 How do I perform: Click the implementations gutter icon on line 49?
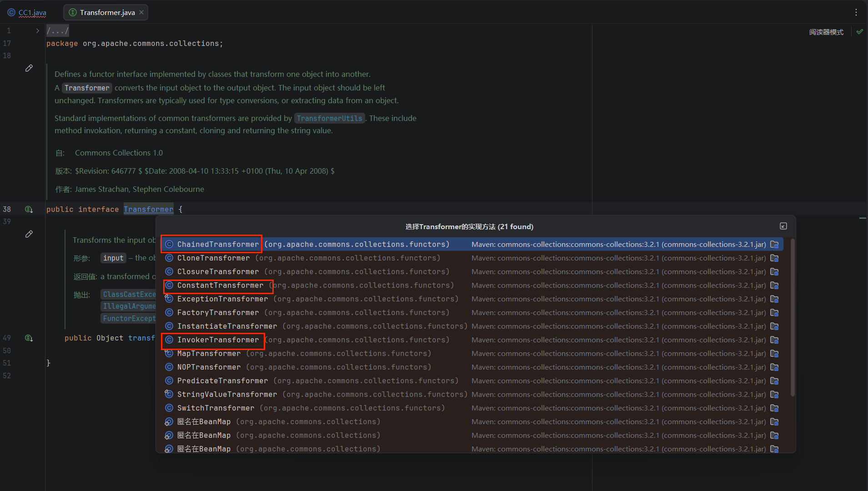pyautogui.click(x=29, y=338)
